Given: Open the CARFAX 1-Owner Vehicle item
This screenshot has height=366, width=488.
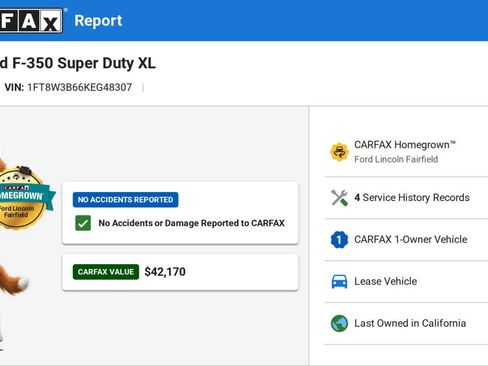Looking at the screenshot, I should pos(406,240).
